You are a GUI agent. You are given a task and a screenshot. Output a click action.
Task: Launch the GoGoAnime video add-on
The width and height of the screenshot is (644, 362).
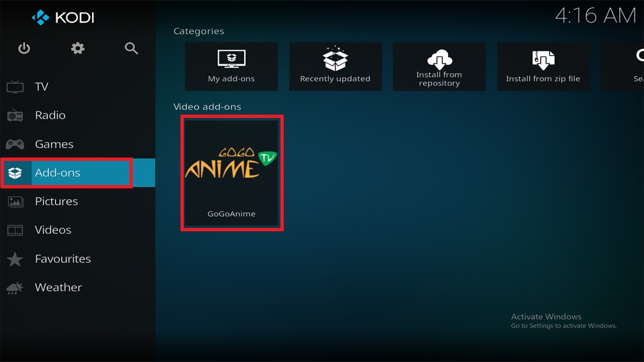231,173
